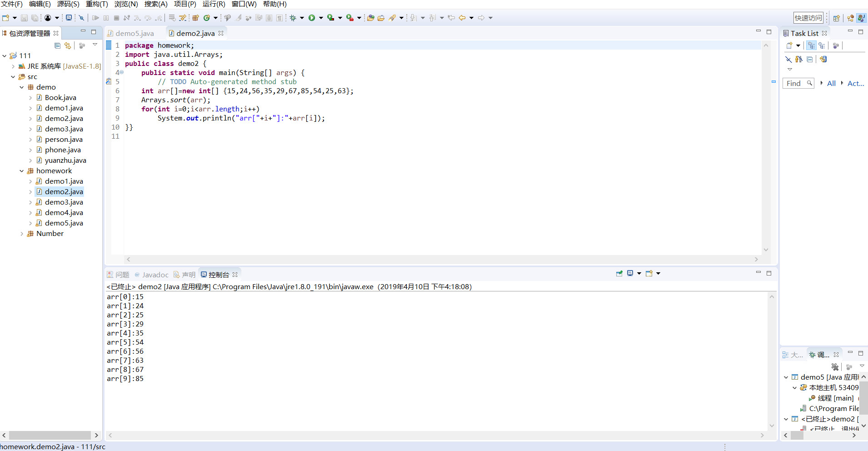Viewport: 868px width, 451px height.
Task: Close the demo2.java editor tab
Action: pos(221,33)
